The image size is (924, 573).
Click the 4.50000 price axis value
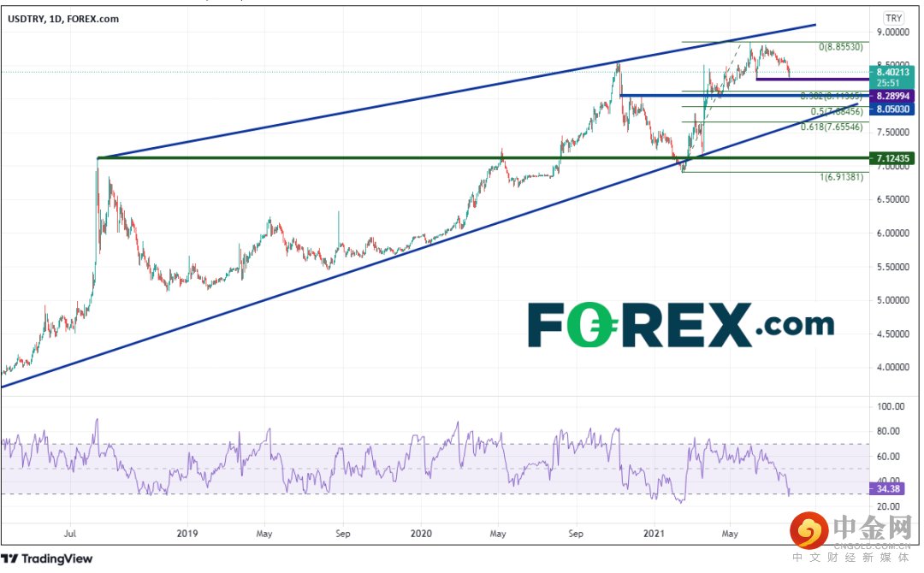[x=892, y=334]
